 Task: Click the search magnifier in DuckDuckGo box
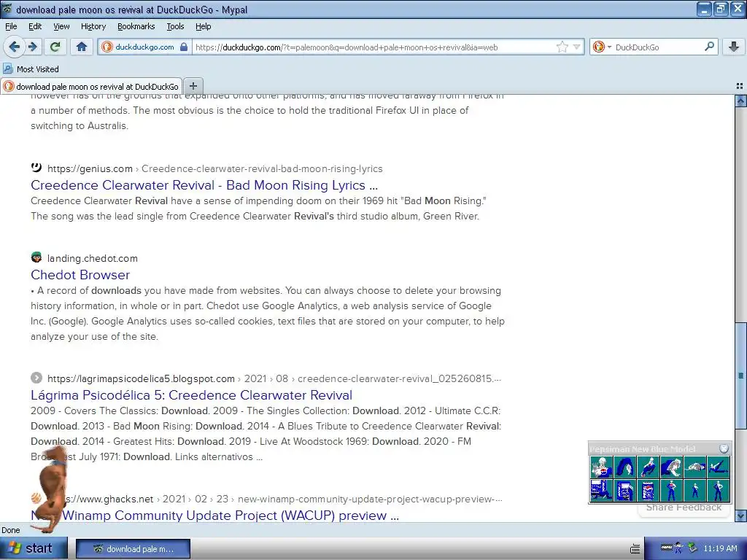coord(709,47)
